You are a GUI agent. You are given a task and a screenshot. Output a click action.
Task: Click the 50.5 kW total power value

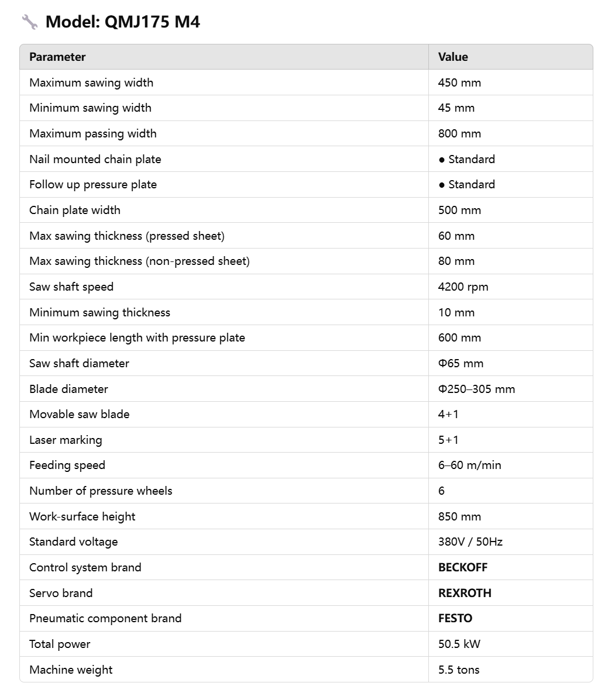click(x=459, y=644)
